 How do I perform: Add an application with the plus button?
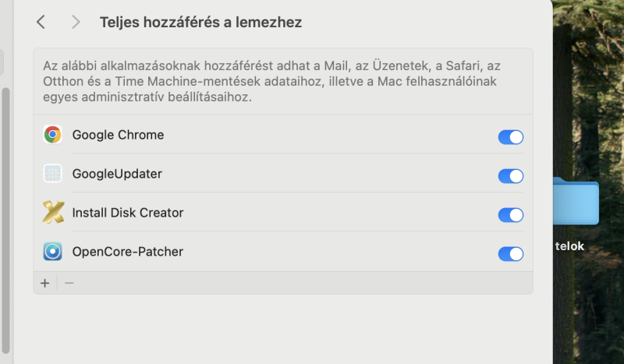coord(44,283)
